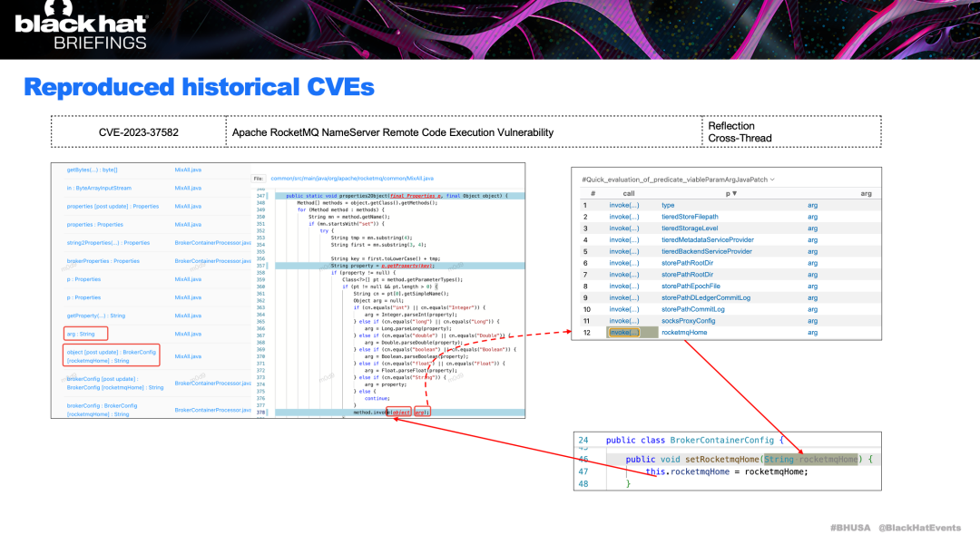980x544 pixels.
Task: Click 'public class BrokerContainerConfig' line 24
Action: [x=694, y=441]
